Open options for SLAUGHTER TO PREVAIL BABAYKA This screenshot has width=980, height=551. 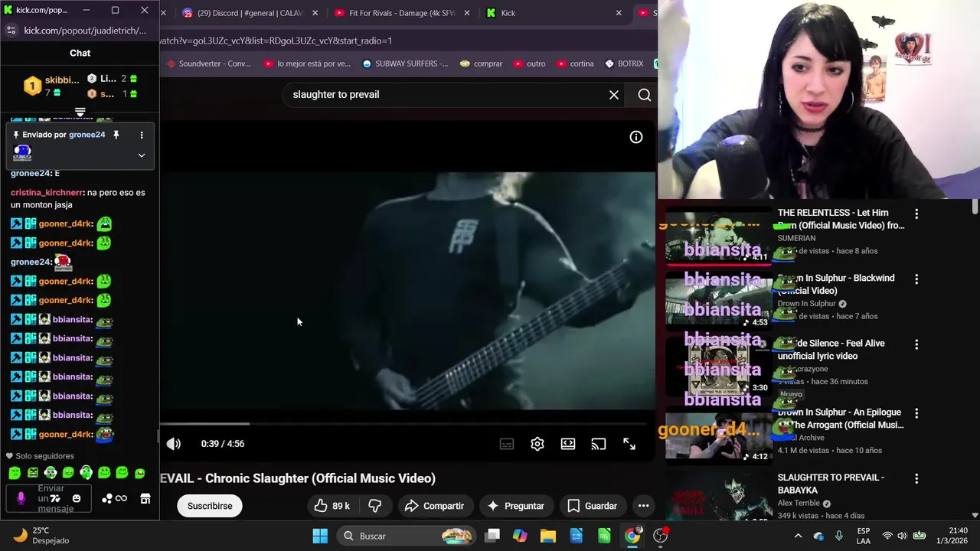916,478
